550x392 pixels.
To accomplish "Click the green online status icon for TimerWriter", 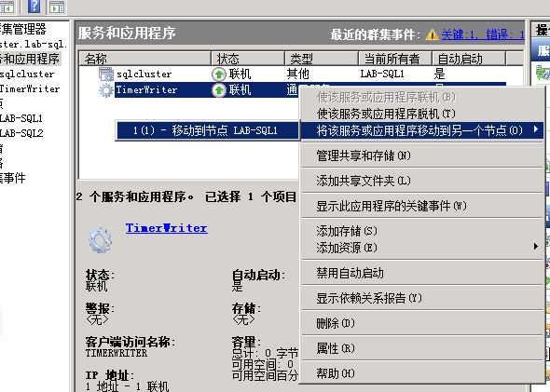I will 219,90.
